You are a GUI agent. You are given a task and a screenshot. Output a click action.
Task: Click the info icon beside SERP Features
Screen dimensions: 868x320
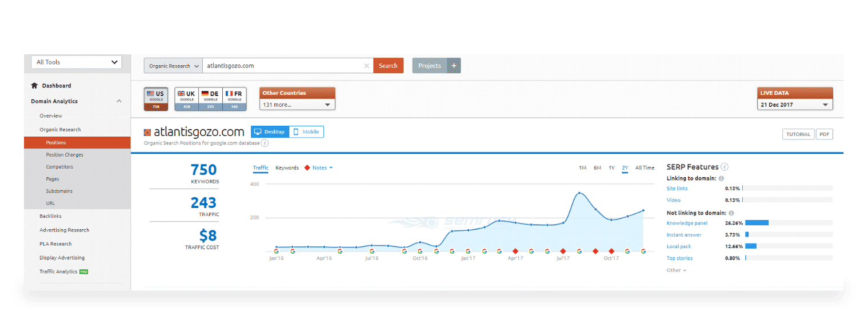click(725, 167)
